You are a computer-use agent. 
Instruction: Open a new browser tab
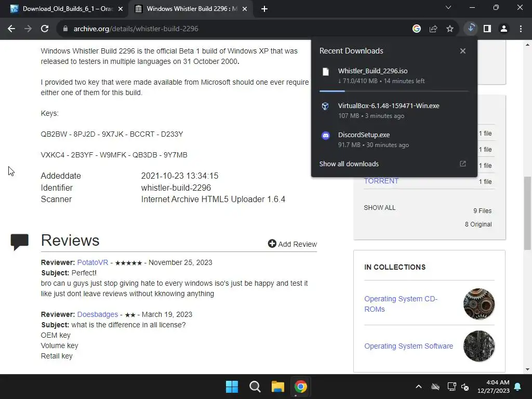coord(264,9)
